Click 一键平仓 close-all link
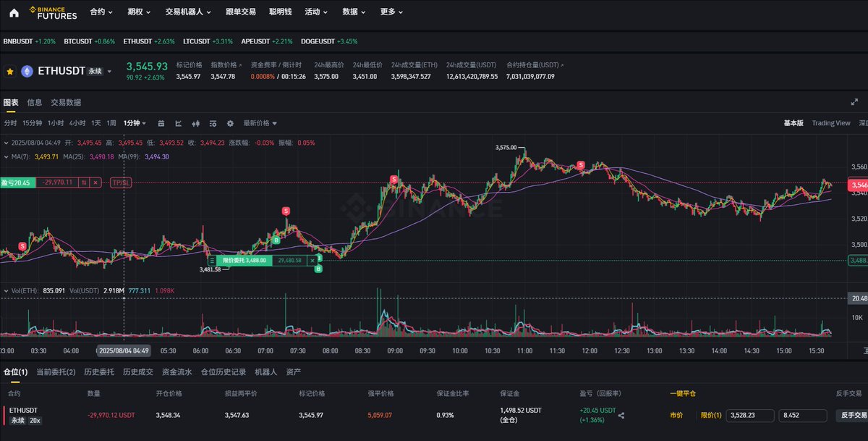This screenshot has width=868, height=441. 683,393
